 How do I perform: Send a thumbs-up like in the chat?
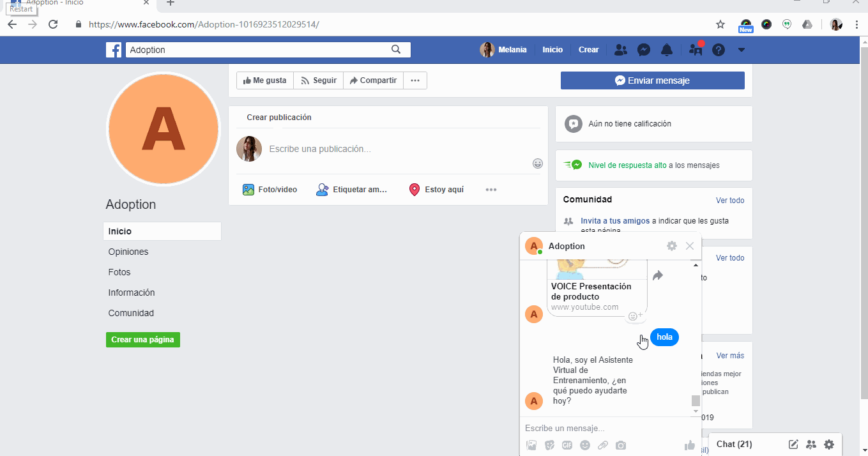(689, 446)
